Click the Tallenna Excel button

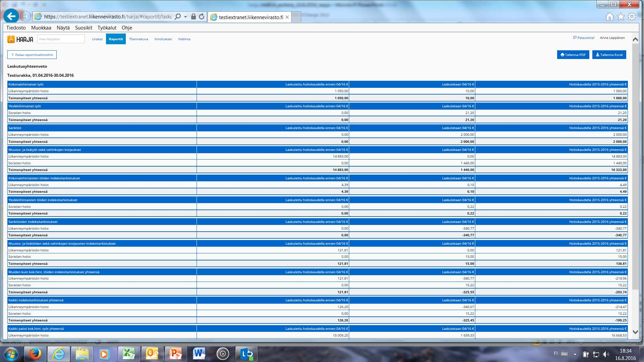[609, 54]
